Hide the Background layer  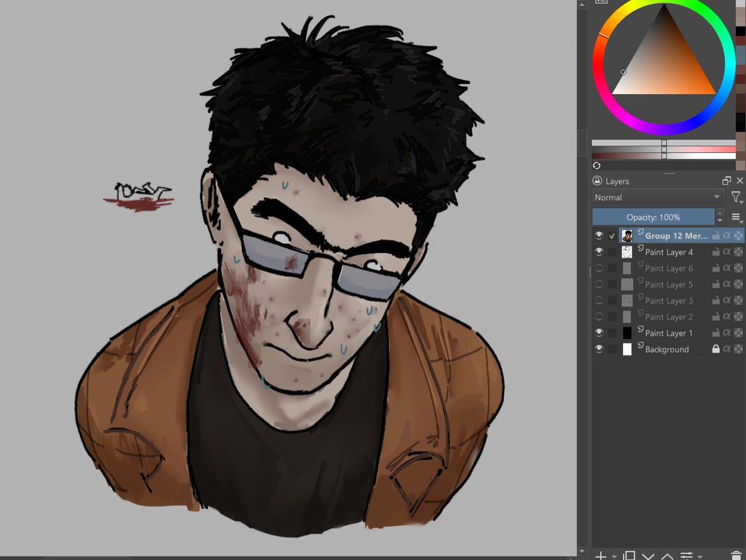599,349
